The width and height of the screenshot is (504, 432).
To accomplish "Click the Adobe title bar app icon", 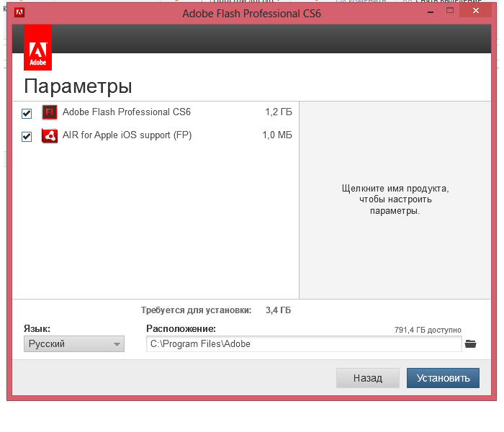I will coord(19,13).
